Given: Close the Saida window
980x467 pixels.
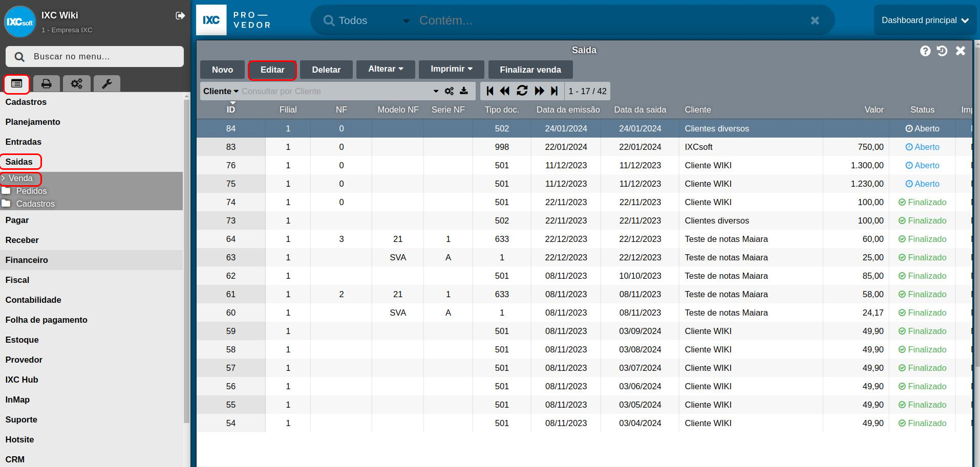Looking at the screenshot, I should pyautogui.click(x=961, y=51).
